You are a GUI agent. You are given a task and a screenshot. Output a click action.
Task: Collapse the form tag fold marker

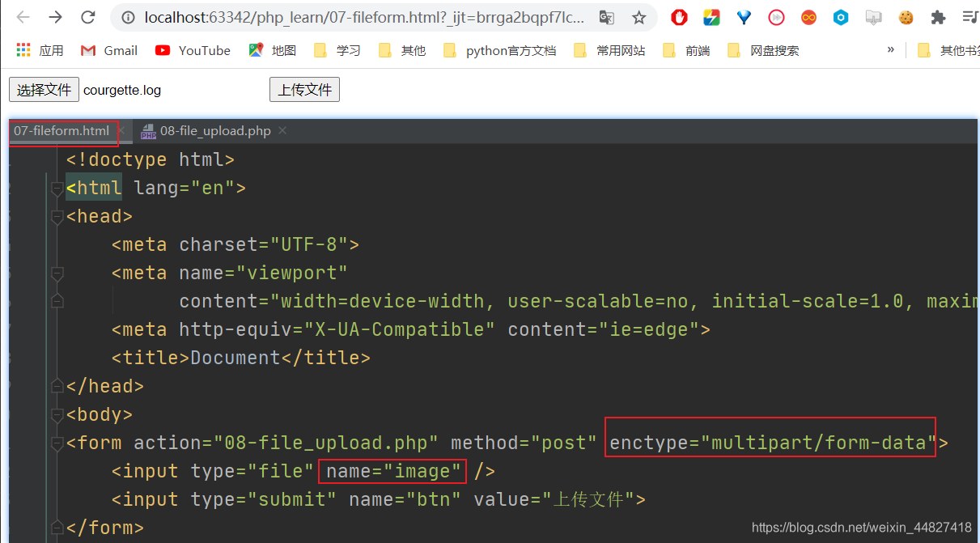(x=57, y=443)
